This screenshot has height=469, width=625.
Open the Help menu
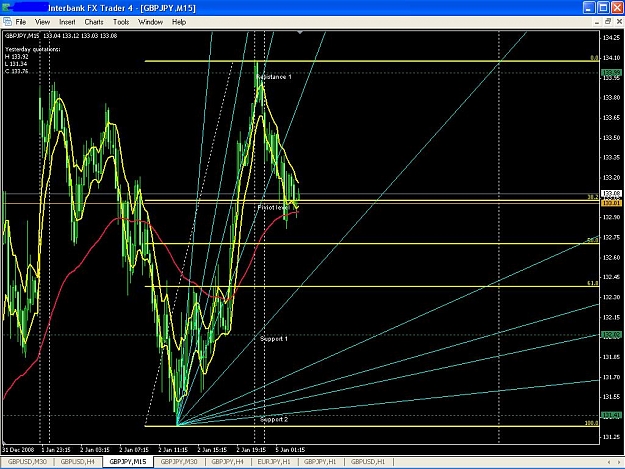click(179, 22)
